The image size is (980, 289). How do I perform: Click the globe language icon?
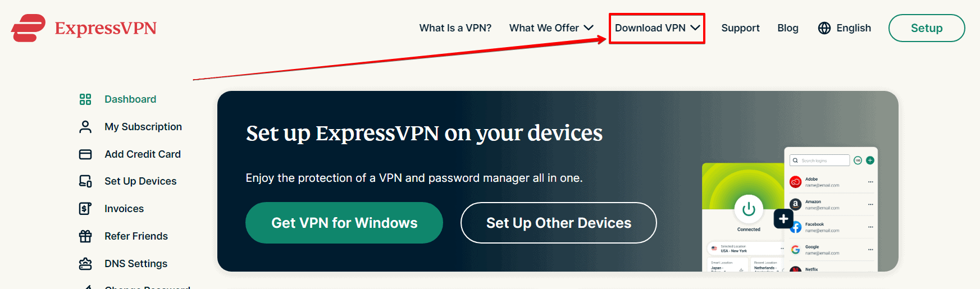click(824, 28)
